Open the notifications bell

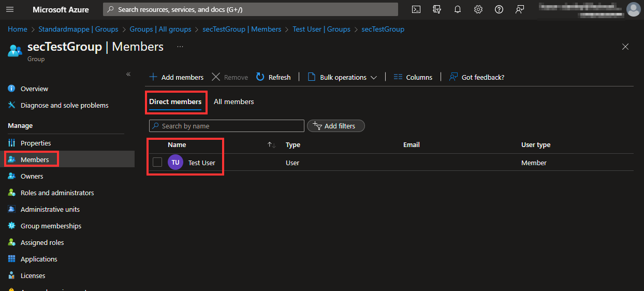[458, 9]
